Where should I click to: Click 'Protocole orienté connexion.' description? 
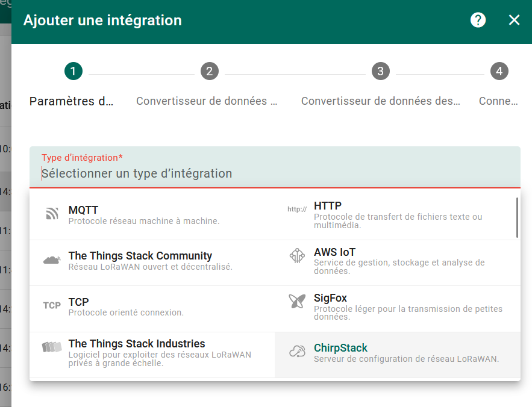(126, 312)
